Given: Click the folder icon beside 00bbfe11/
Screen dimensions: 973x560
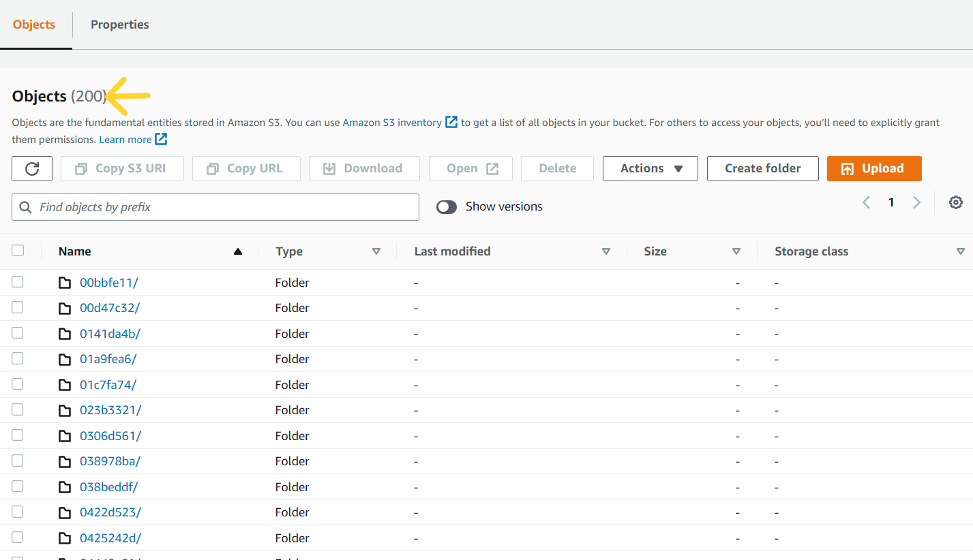Looking at the screenshot, I should tap(65, 281).
